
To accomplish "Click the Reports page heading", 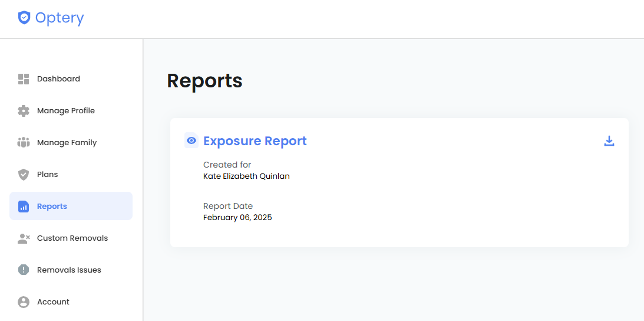I will [204, 81].
